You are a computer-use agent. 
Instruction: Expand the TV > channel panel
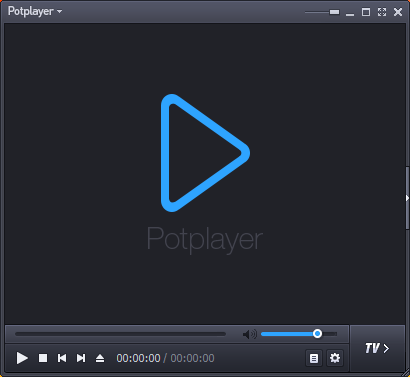pyautogui.click(x=377, y=348)
